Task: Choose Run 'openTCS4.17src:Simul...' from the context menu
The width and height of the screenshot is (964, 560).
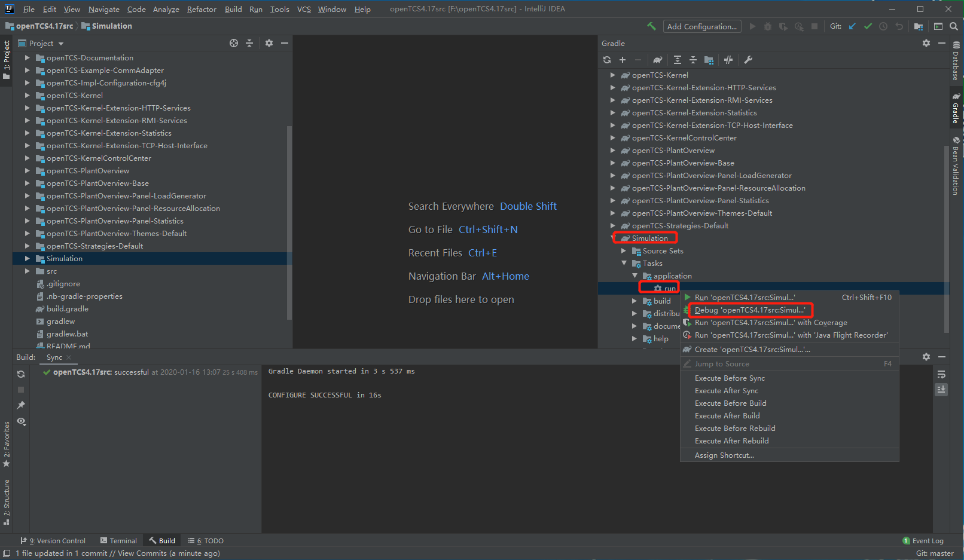Action: (x=789, y=298)
